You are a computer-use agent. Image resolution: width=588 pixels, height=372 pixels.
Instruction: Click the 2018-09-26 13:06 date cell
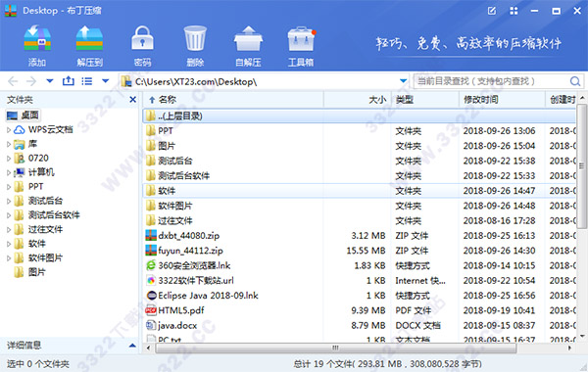[x=499, y=131]
